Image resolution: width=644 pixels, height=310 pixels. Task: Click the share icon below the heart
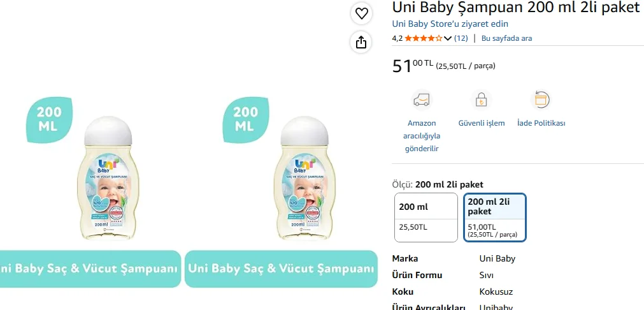361,42
